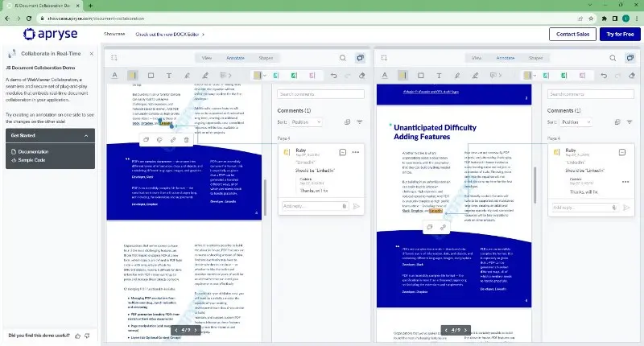Select rectangle tool in right viewer toolbar
644x346 pixels.
(420, 76)
